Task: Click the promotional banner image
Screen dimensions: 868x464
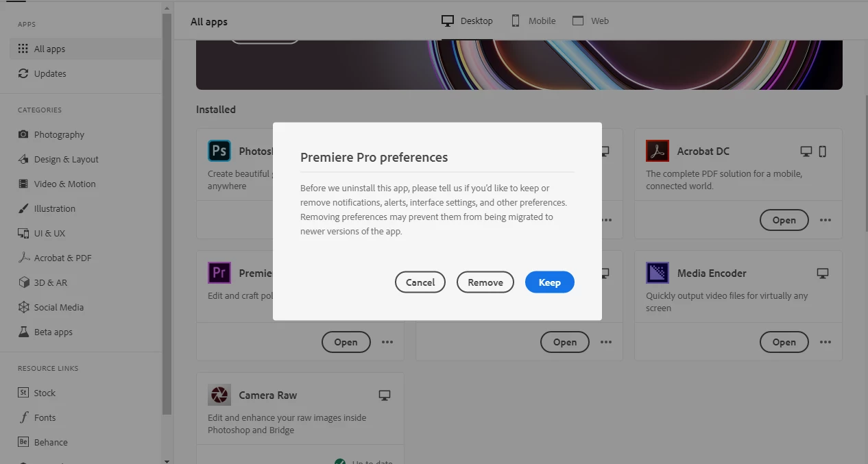Action: 519,64
